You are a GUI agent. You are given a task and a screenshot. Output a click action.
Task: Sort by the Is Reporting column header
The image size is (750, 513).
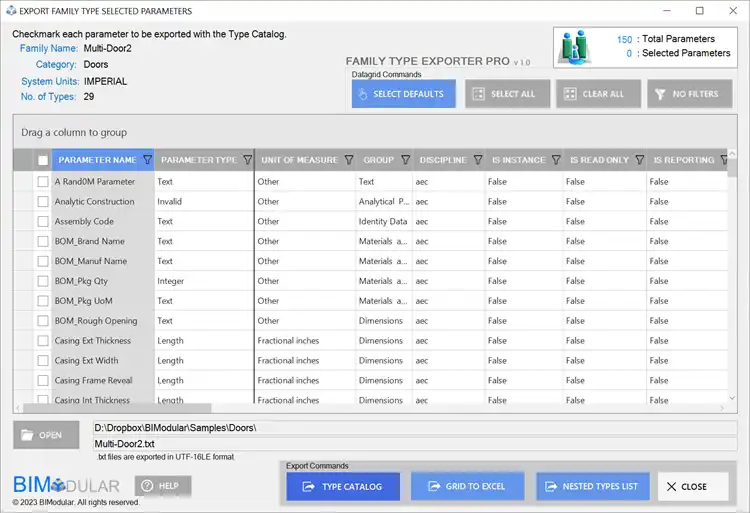coord(684,160)
